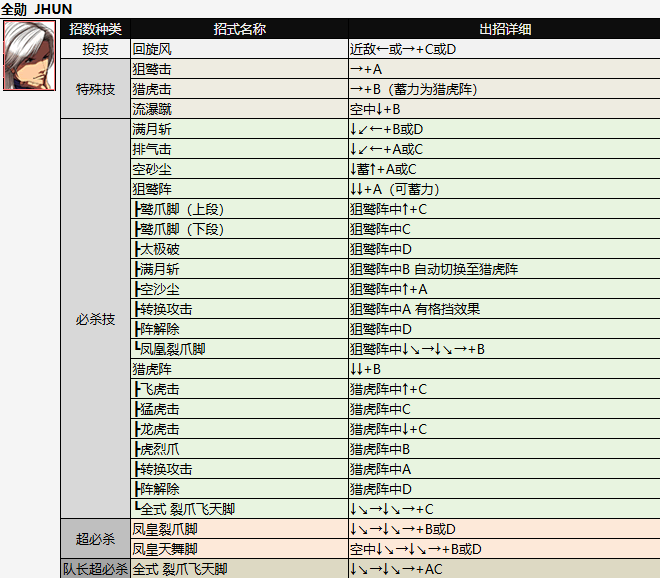Screen dimensions: 660x578
Task: Select the super move '凤皇裂爪脚'
Action: 165,529
